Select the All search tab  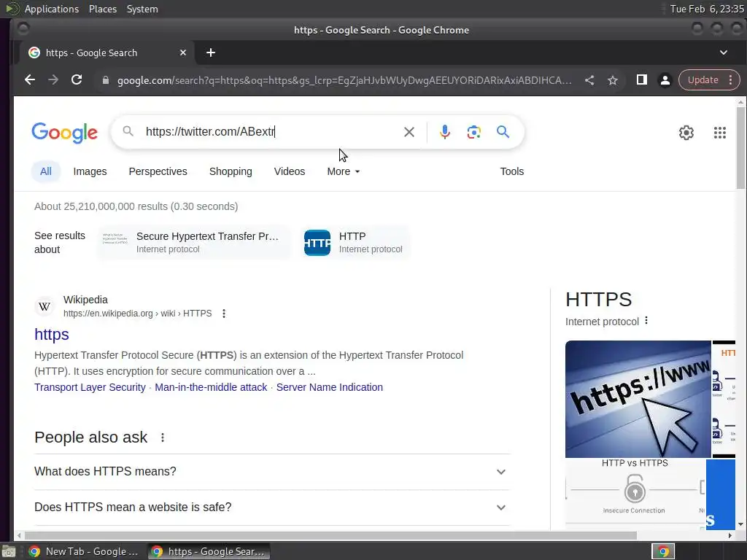tap(46, 171)
